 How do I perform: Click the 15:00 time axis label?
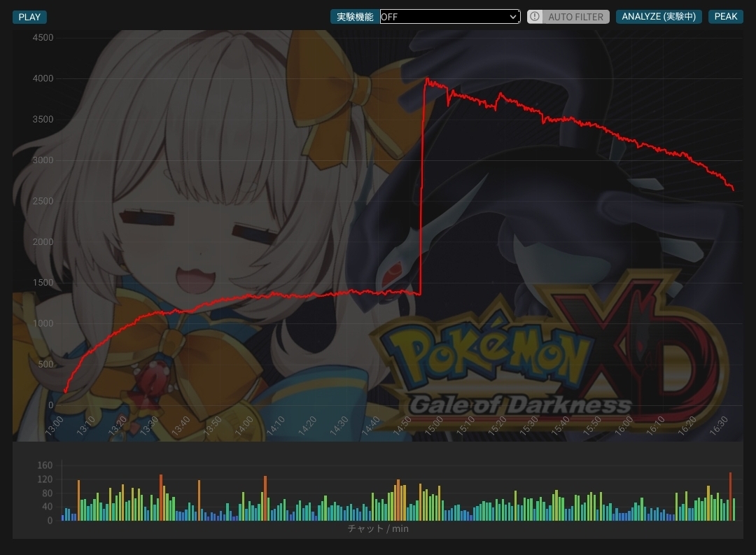[434, 426]
